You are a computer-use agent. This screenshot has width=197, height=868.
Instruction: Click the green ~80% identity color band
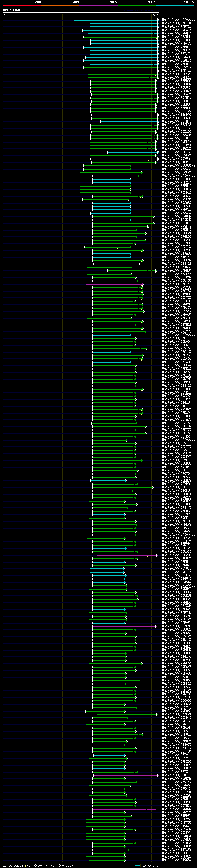click(x=137, y=6)
